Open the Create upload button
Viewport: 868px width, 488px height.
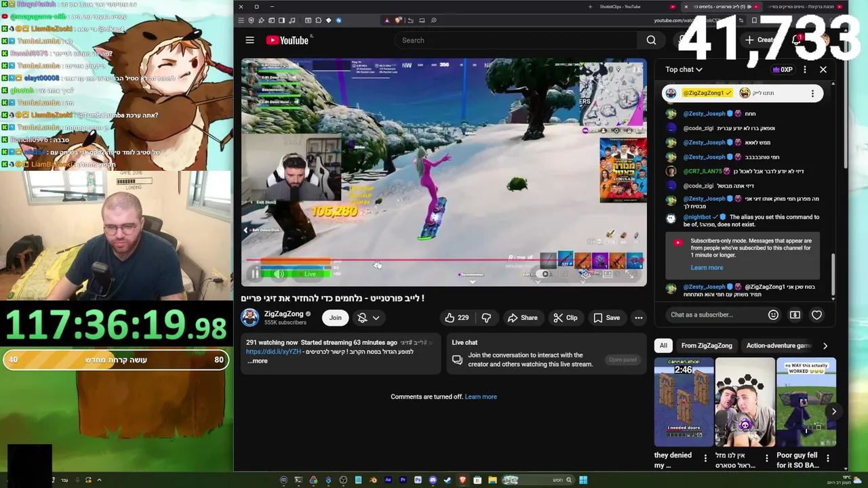pyautogui.click(x=760, y=40)
